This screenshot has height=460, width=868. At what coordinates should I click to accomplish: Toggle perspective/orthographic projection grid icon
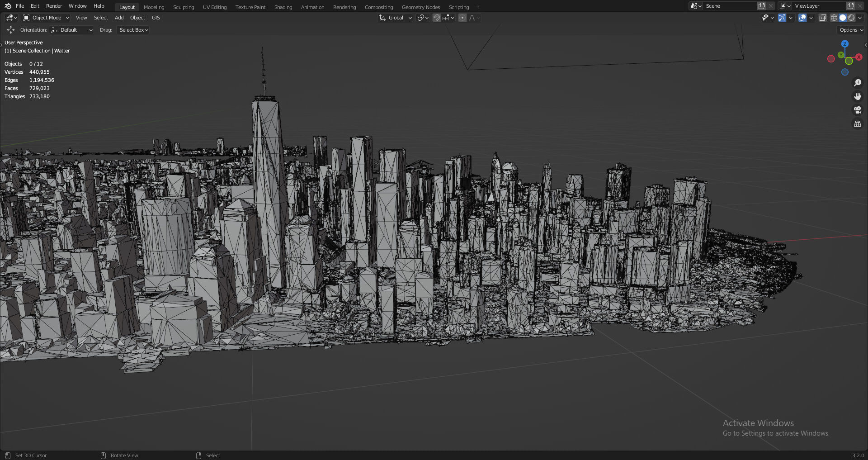coord(857,123)
